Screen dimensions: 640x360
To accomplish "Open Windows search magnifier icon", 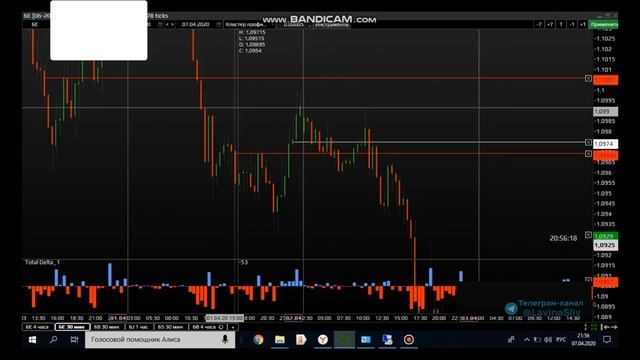I will coord(53,340).
